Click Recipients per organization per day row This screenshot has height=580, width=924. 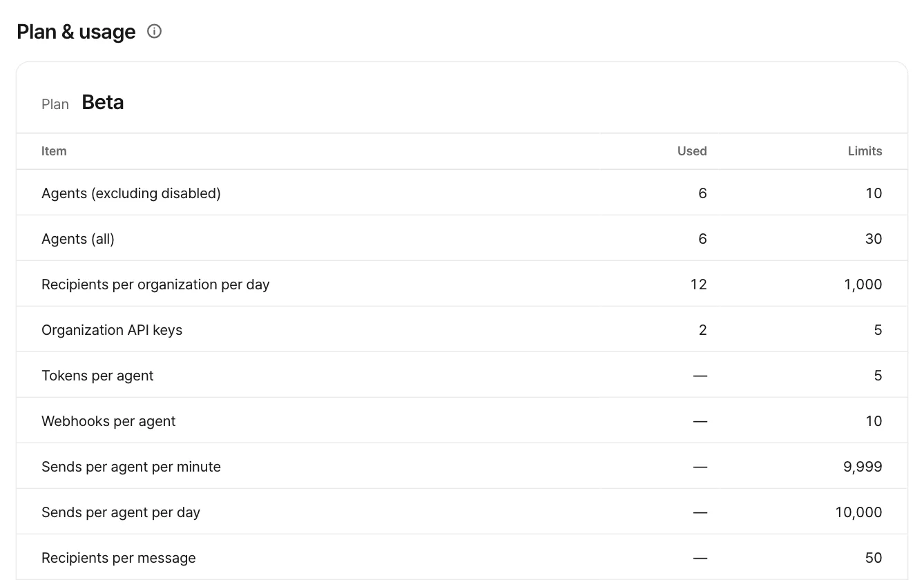pyautogui.click(x=462, y=284)
